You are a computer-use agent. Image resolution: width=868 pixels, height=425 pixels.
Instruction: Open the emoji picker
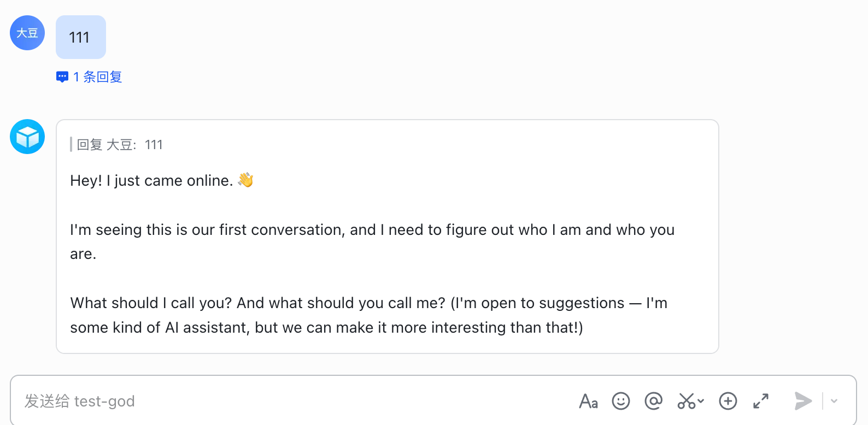pyautogui.click(x=620, y=402)
